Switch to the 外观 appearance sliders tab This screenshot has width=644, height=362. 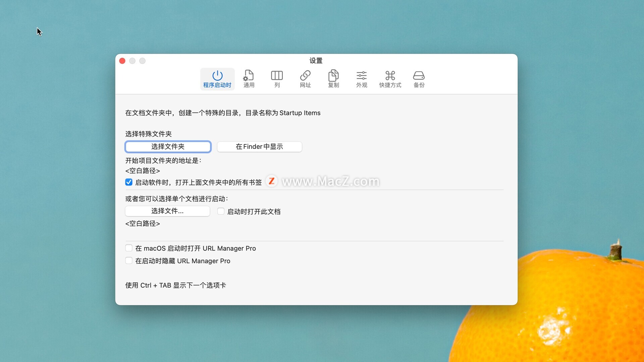(x=362, y=79)
